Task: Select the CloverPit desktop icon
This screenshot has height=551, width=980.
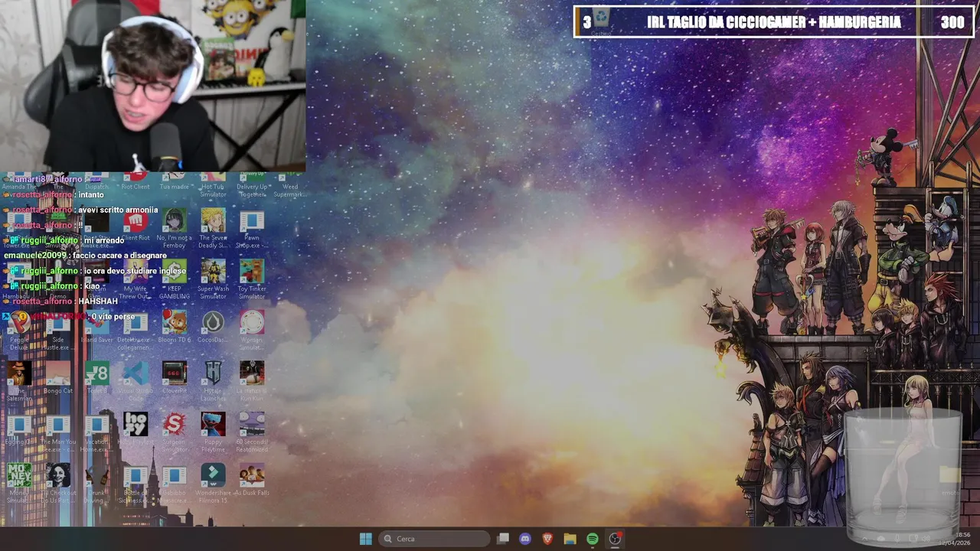Action: click(174, 378)
